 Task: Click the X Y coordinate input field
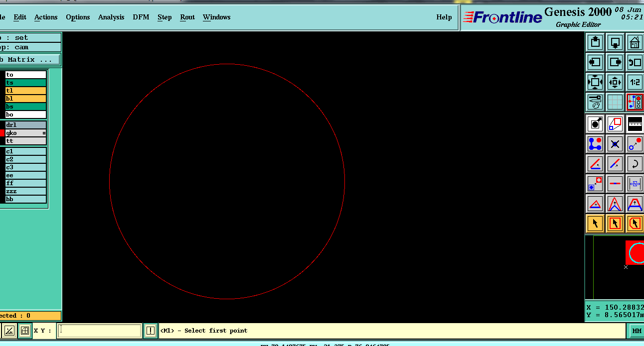coord(99,331)
